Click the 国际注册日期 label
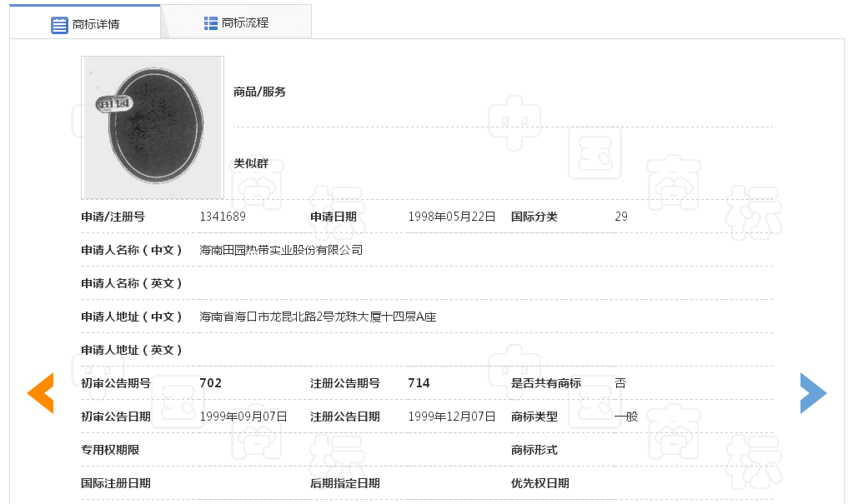 pos(116,483)
